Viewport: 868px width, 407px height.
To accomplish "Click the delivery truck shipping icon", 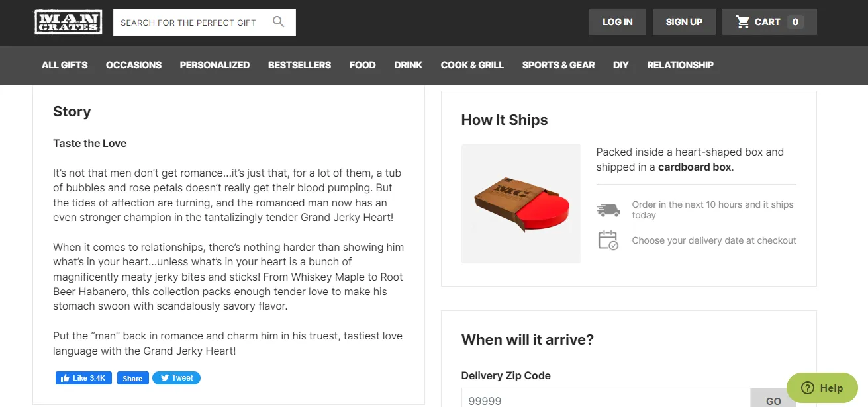I will (608, 210).
